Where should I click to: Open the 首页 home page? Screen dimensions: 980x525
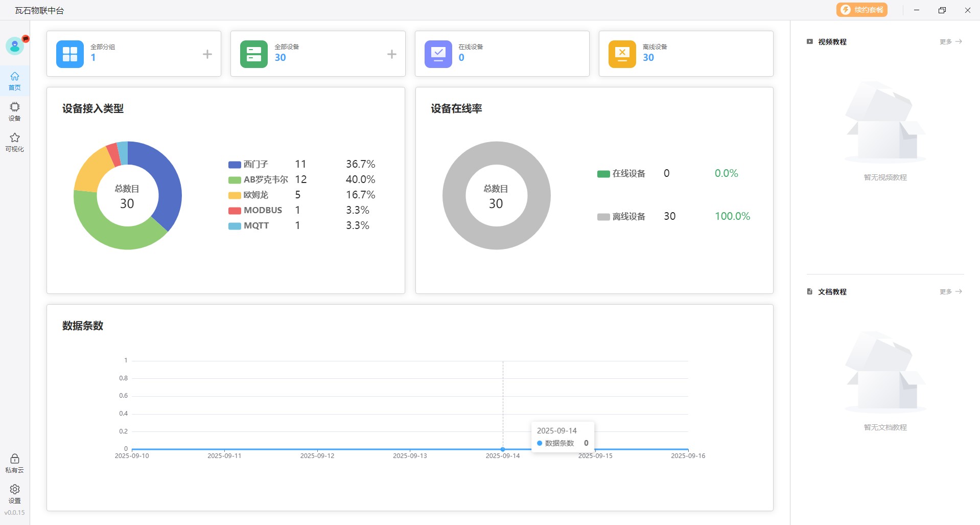15,81
